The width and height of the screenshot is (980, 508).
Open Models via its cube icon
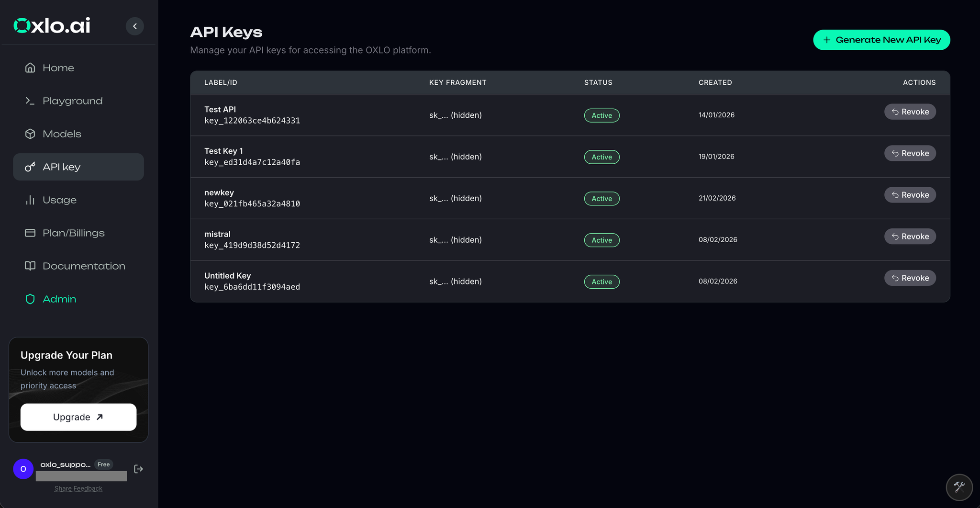[30, 134]
